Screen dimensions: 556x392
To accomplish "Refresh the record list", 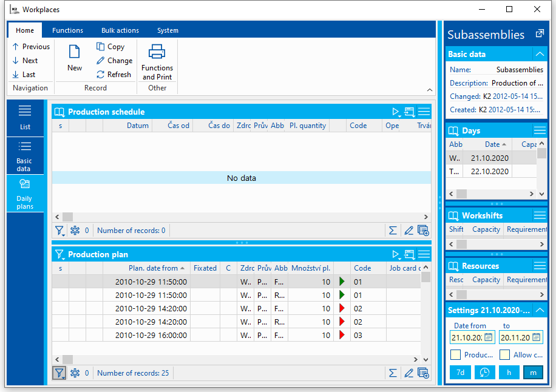I will pos(114,75).
